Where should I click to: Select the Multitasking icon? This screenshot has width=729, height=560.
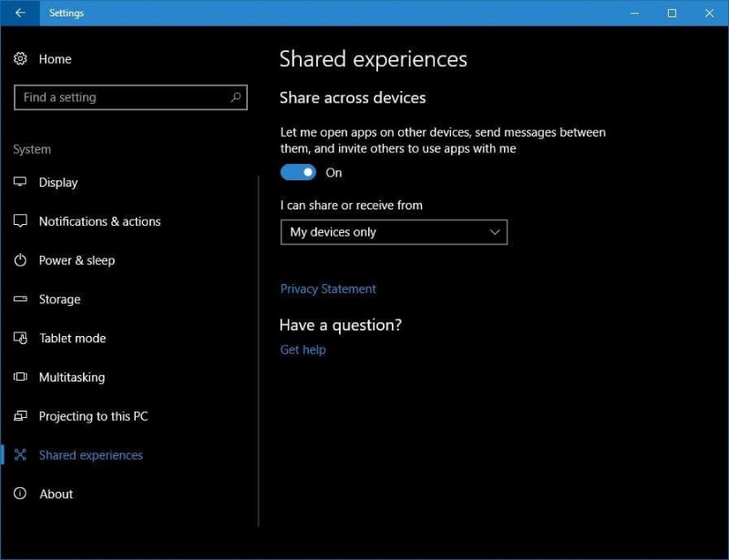20,377
